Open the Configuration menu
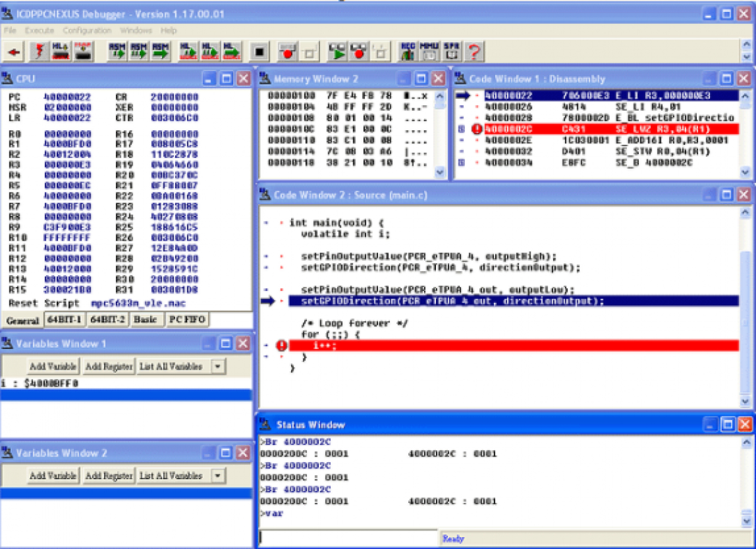This screenshot has width=756, height=549. tap(88, 30)
